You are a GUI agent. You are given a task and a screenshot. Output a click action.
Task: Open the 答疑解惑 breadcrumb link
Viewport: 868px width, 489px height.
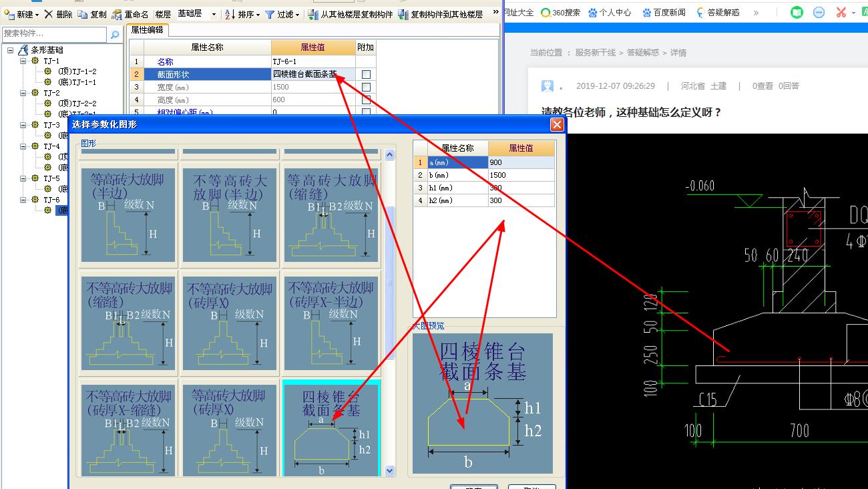(x=642, y=53)
